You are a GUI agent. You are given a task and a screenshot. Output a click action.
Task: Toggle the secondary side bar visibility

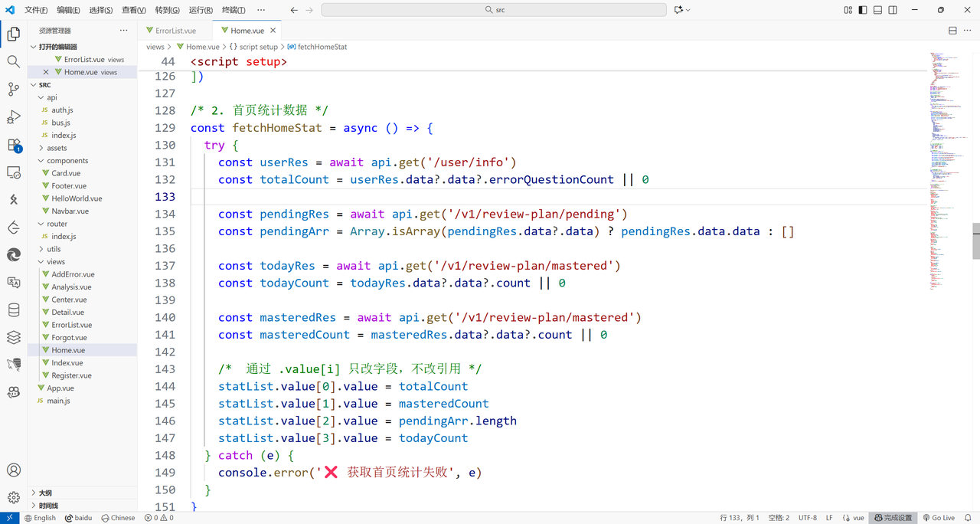893,10
